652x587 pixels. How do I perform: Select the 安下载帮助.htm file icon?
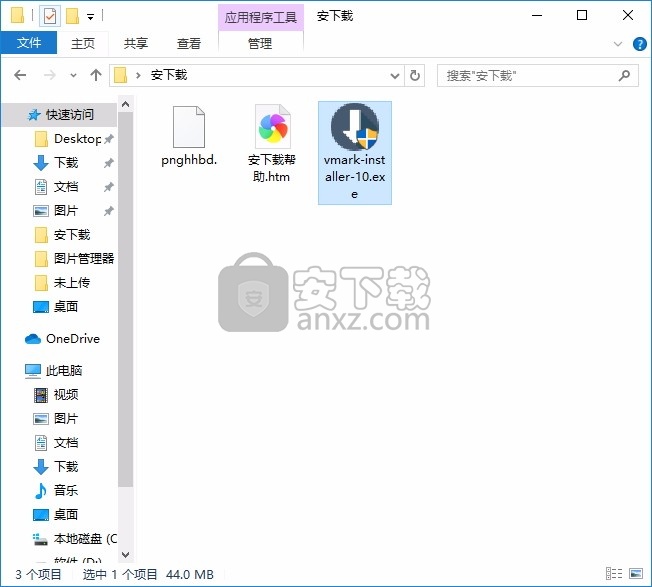coord(272,126)
